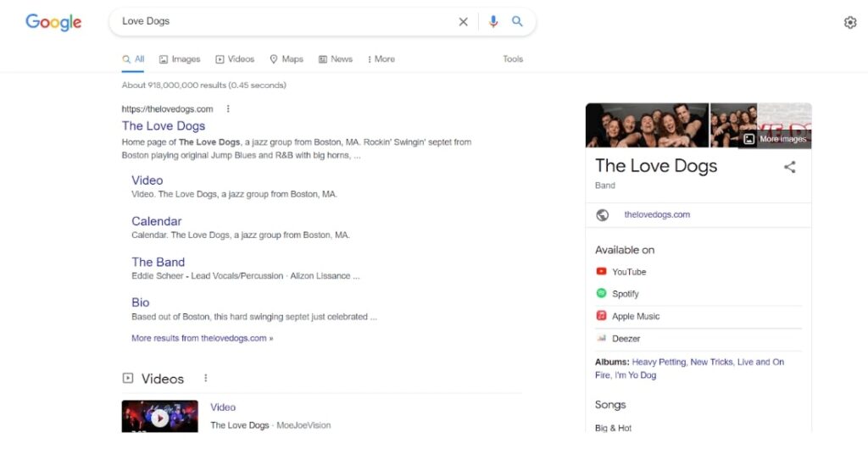Open the Video sitelink
This screenshot has width=868, height=454.
pos(147,180)
